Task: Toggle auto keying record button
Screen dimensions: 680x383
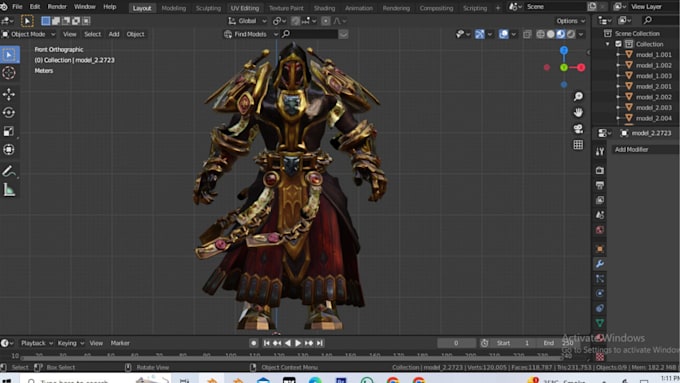Action: point(254,343)
